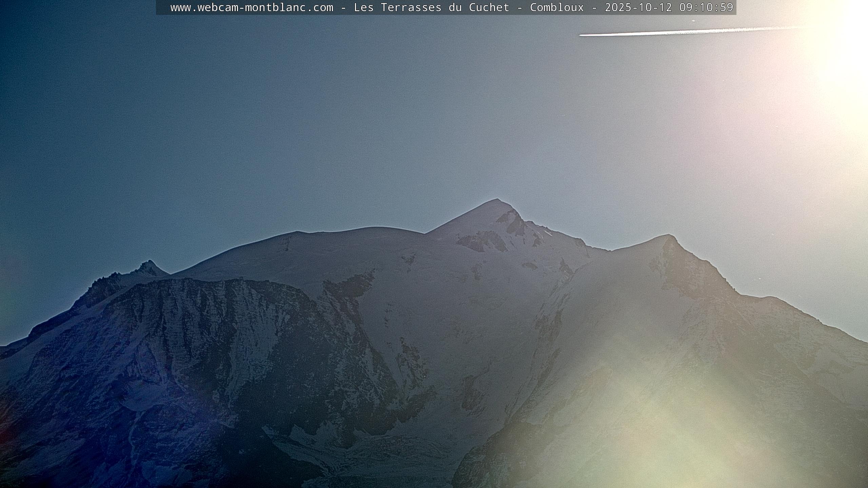Click the 2025-10-12 date stamp

click(x=638, y=7)
